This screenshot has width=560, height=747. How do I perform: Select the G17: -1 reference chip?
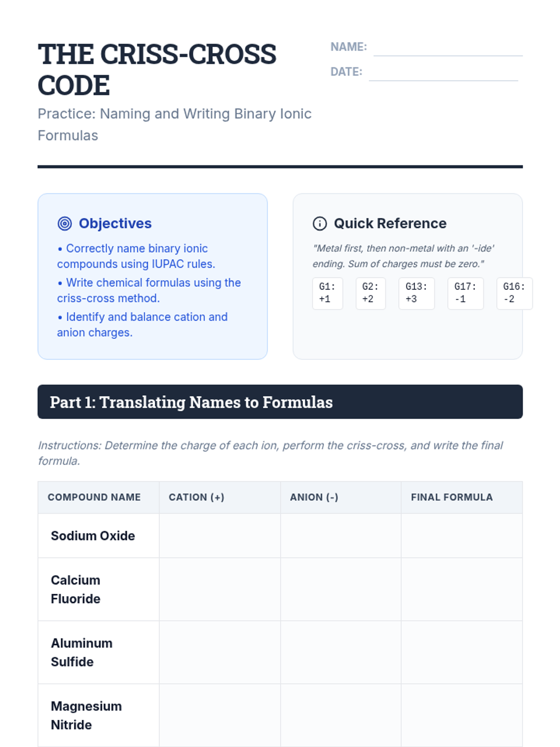(465, 293)
